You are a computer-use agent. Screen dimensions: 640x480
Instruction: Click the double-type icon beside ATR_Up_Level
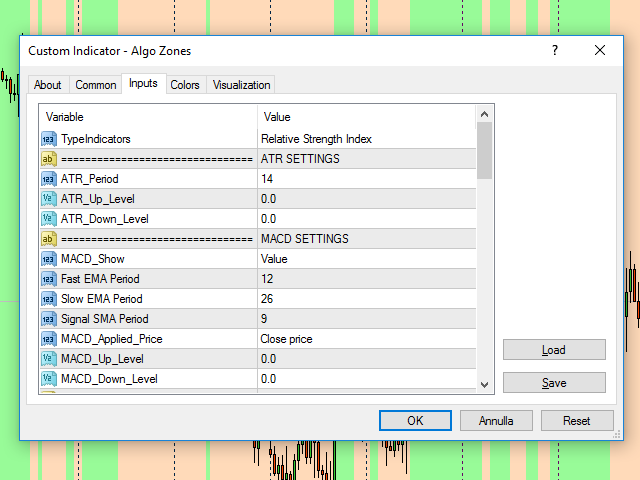49,199
